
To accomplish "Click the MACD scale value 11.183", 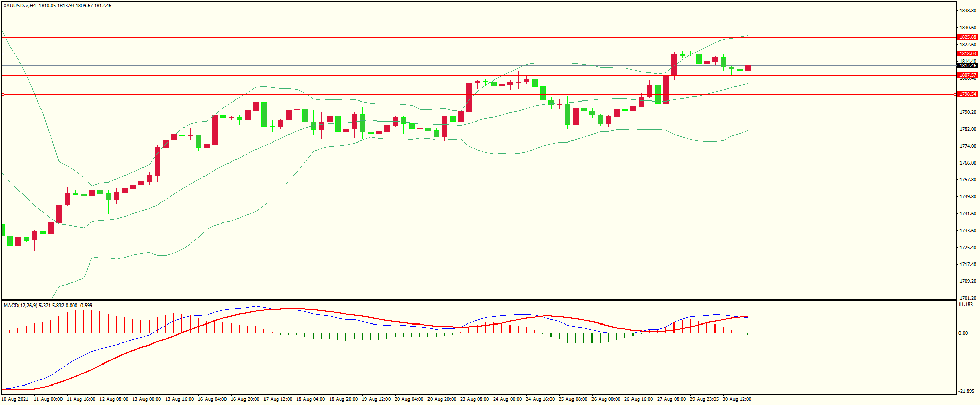I will [966, 305].
